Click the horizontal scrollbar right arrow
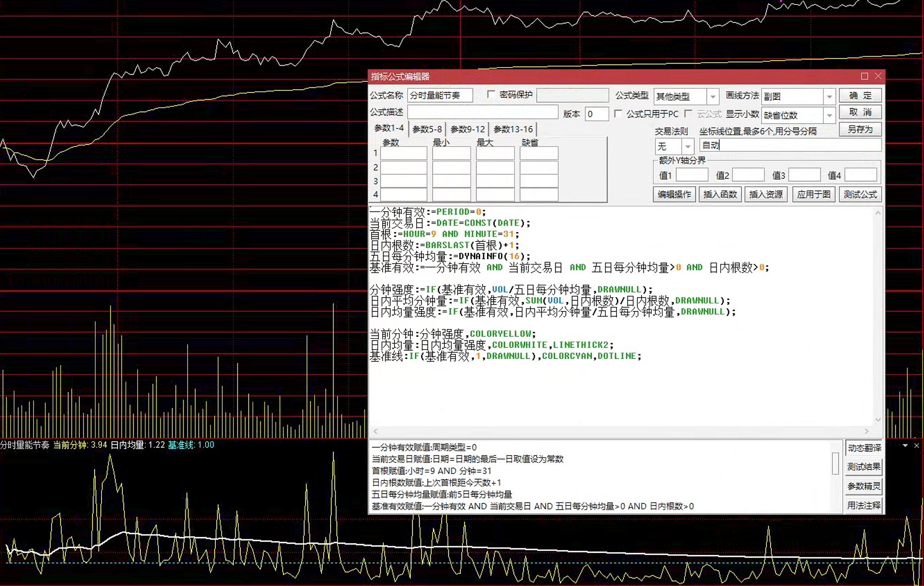This screenshot has height=586, width=924. coord(867,431)
